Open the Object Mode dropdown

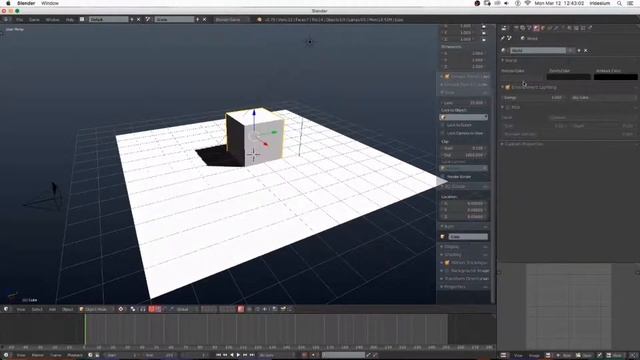tap(96, 309)
